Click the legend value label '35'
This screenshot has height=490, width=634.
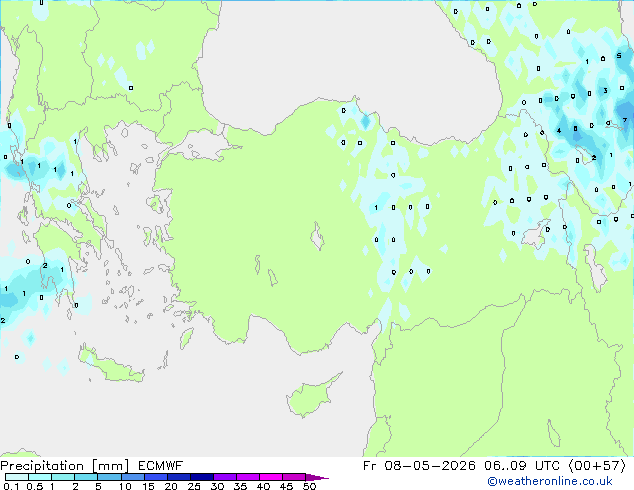240,486
